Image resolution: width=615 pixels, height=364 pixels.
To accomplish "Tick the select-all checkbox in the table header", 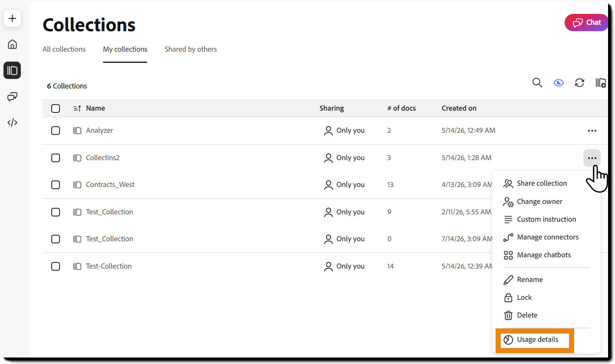I will tap(56, 108).
